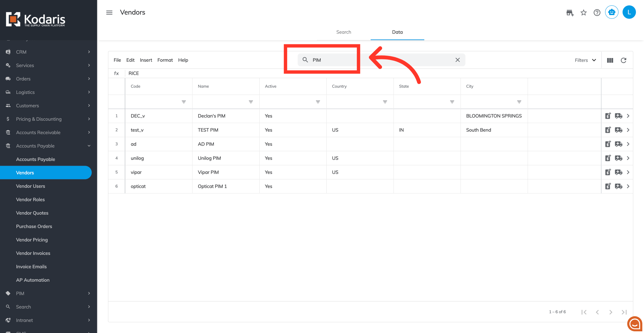644x333 pixels.
Task: Open the Insert menu
Action: pyautogui.click(x=146, y=60)
